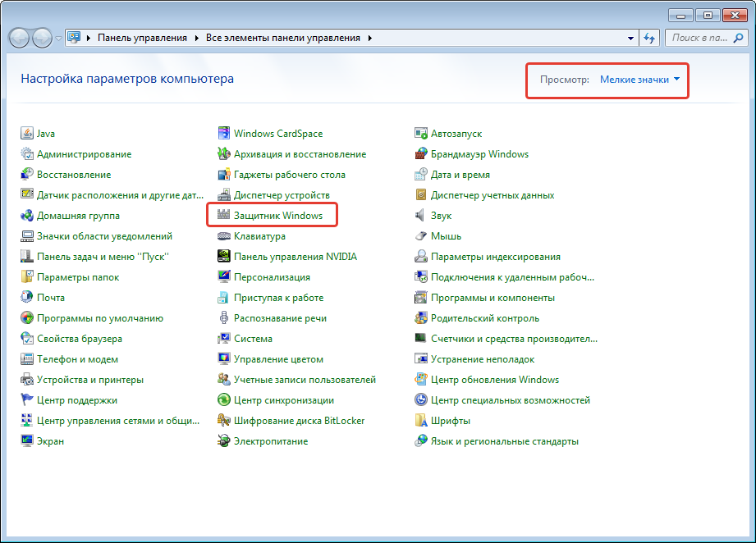The height and width of the screenshot is (543, 756).
Task: Open Приступая к работе link
Action: 279,298
